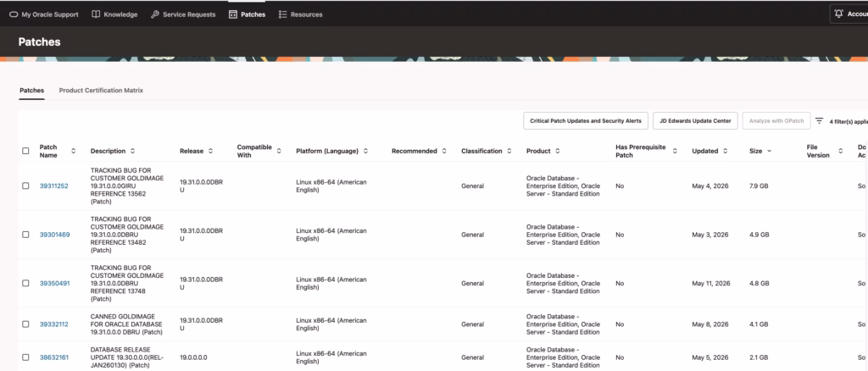The image size is (868, 371).
Task: Sort by Product column arrows
Action: pos(558,151)
